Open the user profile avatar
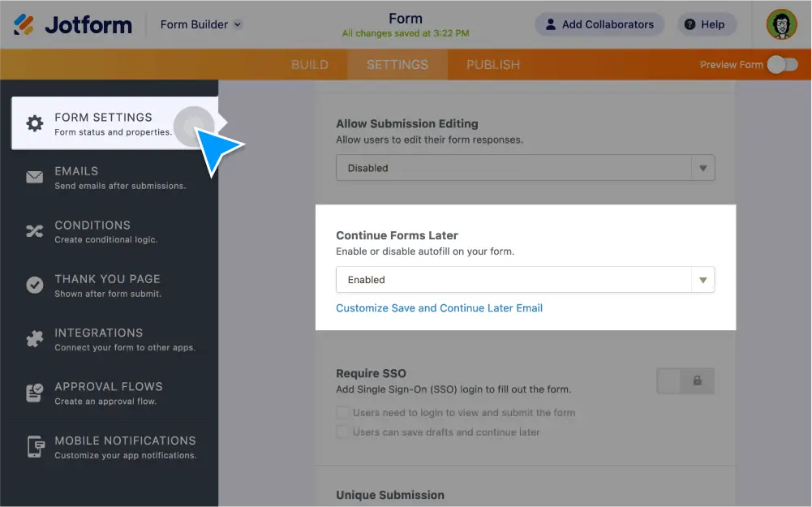This screenshot has height=507, width=812. pyautogui.click(x=781, y=24)
